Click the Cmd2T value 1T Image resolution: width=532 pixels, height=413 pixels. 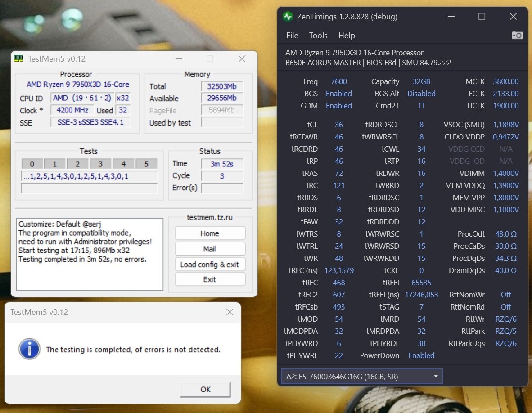421,106
